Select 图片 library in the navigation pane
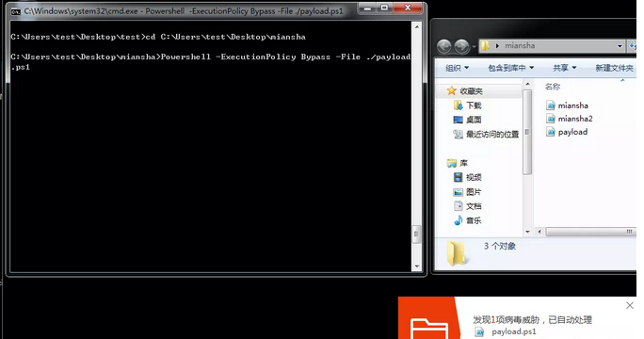The height and width of the screenshot is (339, 644). [x=474, y=192]
